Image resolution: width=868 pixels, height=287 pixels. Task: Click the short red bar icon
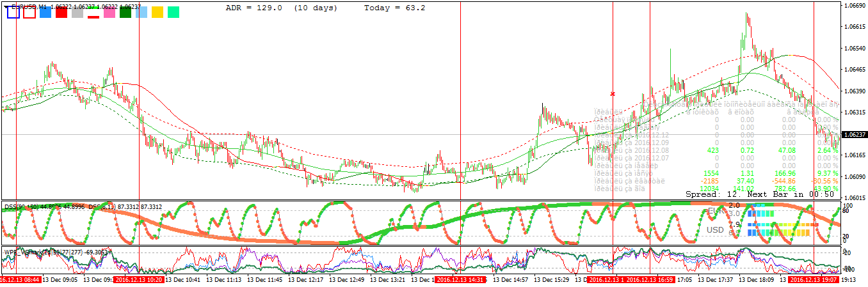93,17
